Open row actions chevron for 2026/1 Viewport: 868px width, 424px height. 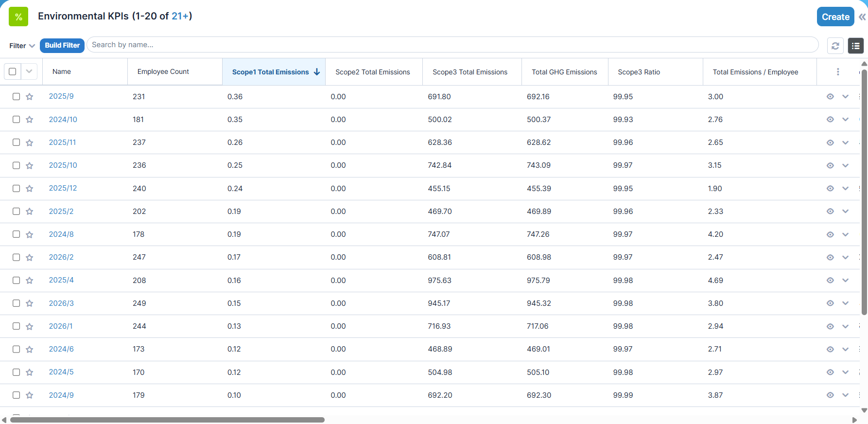pos(845,326)
